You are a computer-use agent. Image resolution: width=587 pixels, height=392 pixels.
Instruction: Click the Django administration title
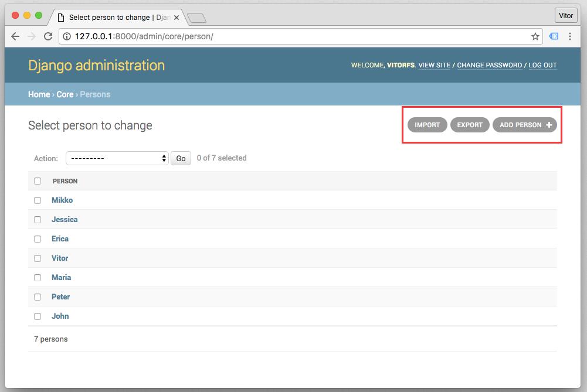[x=97, y=65]
